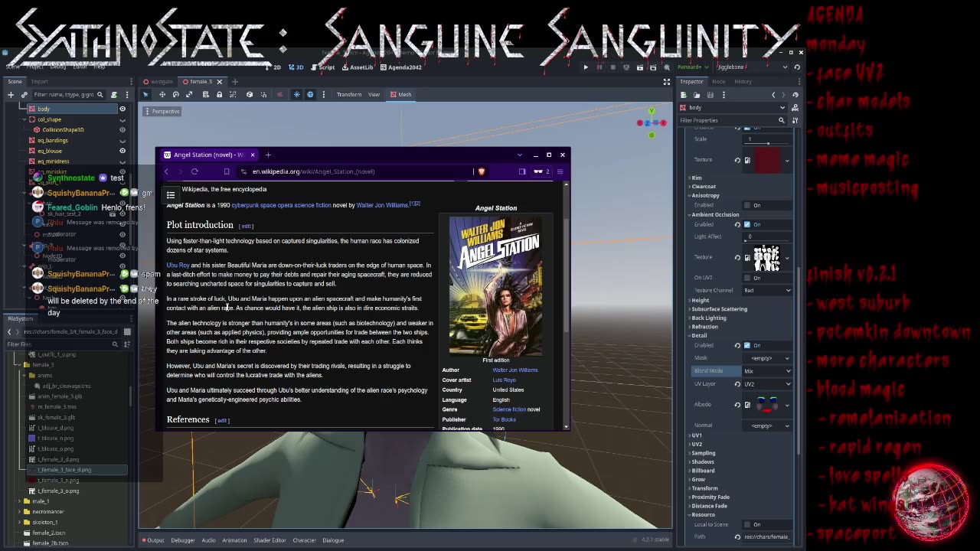Screen dimensions: 980x551
Task: Enable the Anisotropy checkbox
Action: pos(747,205)
